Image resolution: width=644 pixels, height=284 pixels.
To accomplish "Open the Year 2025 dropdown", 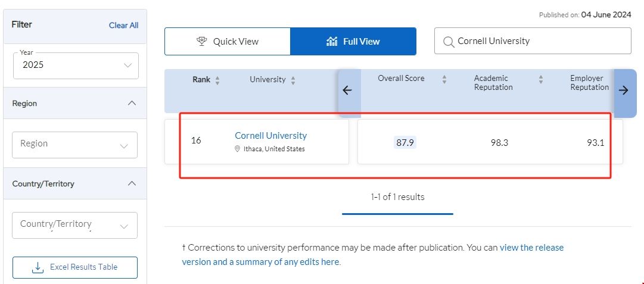I will 76,65.
